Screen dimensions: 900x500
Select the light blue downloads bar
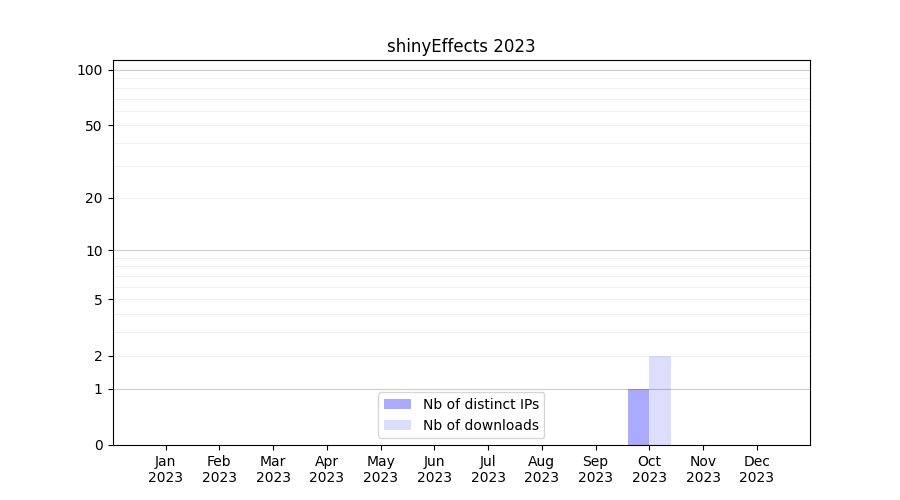pyautogui.click(x=660, y=400)
